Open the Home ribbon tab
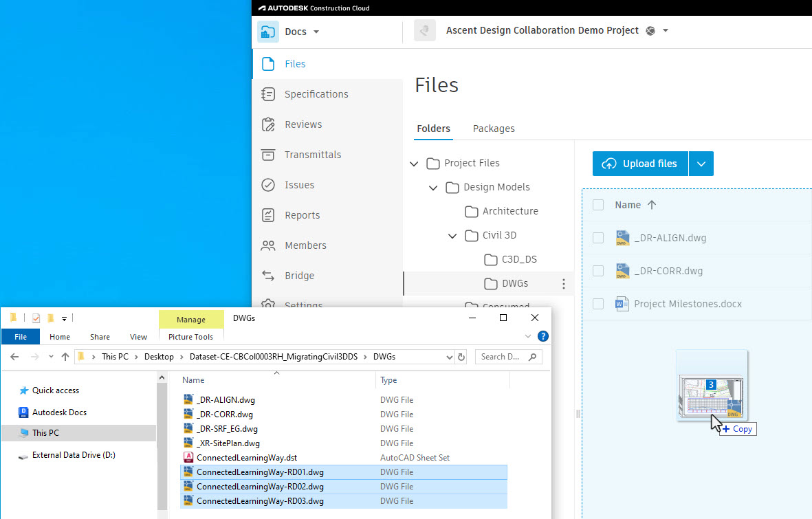This screenshot has height=519, width=812. pos(60,337)
